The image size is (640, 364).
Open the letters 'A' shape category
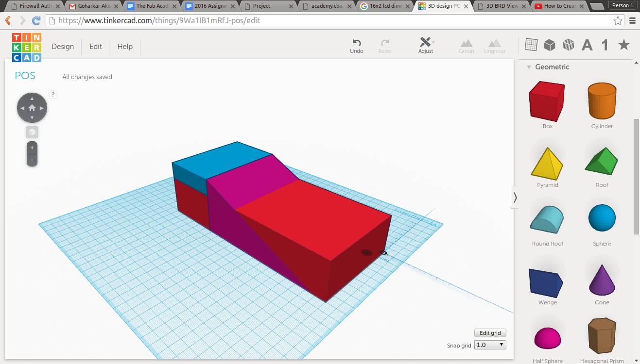coord(587,45)
